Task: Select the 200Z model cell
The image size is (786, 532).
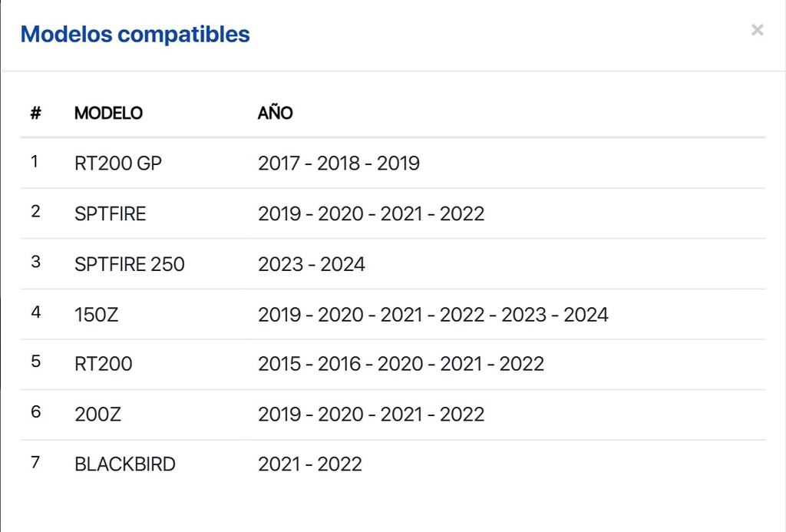Action: click(97, 415)
